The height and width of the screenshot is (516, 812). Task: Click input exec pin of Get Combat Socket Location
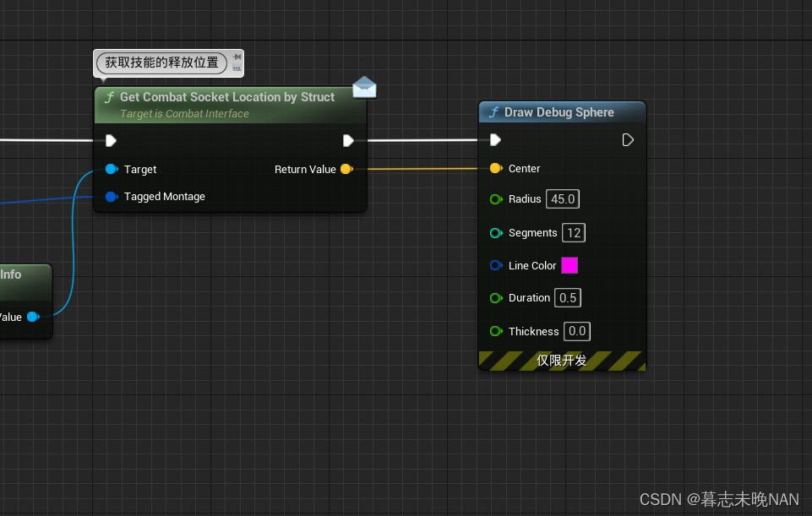pyautogui.click(x=111, y=140)
